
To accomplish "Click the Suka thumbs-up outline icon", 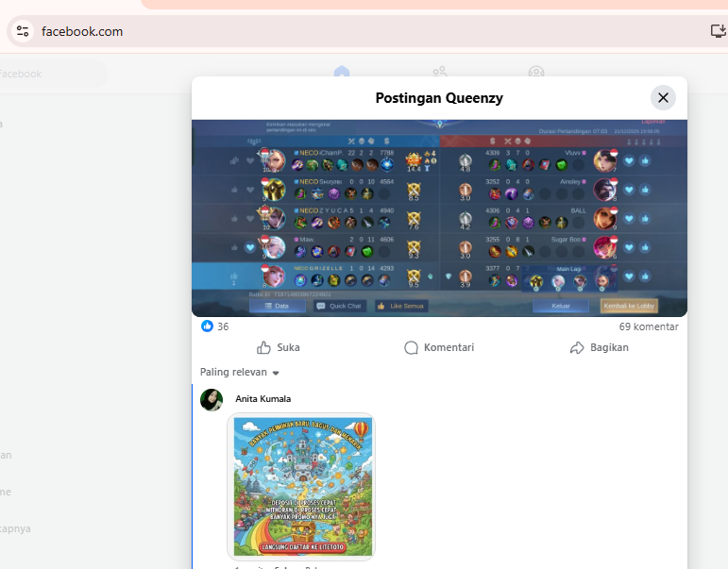I will [263, 347].
